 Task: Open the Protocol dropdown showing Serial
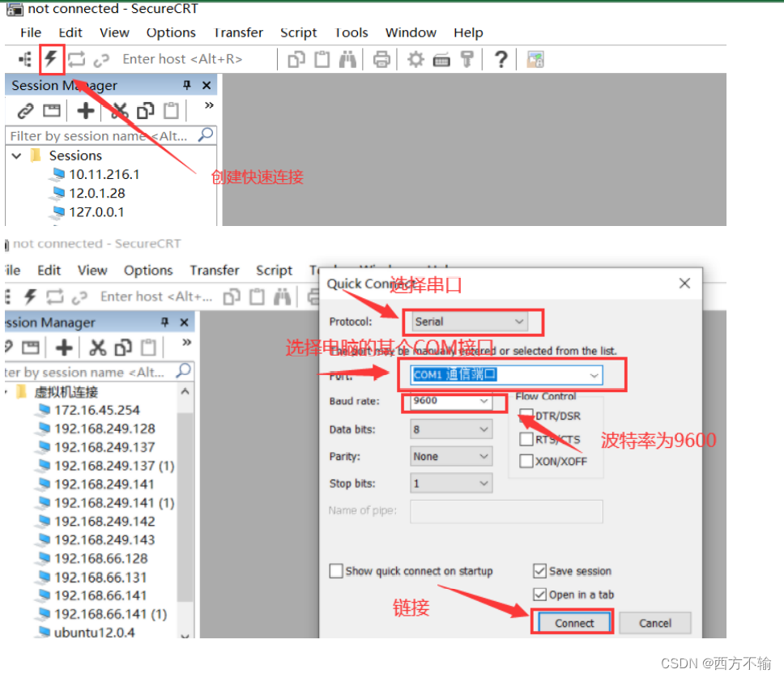(x=470, y=322)
